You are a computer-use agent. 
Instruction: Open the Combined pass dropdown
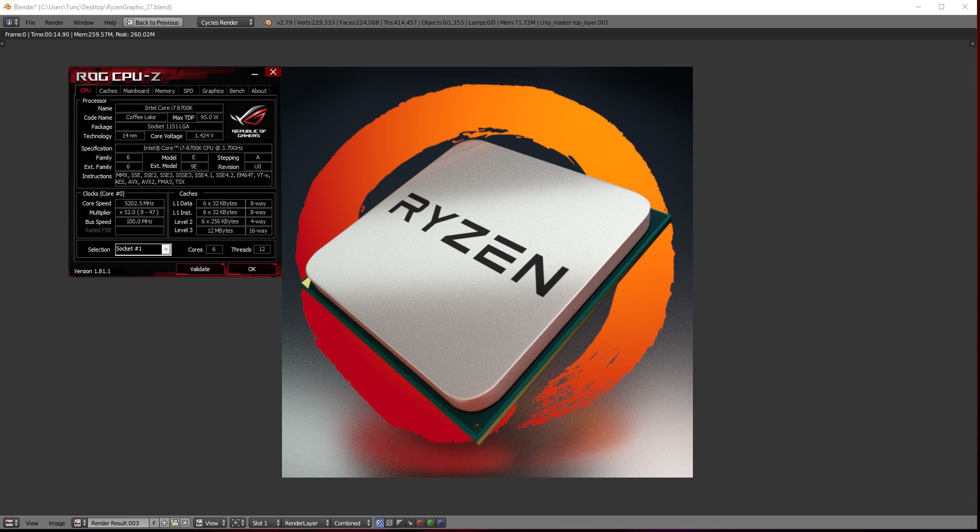(x=351, y=523)
